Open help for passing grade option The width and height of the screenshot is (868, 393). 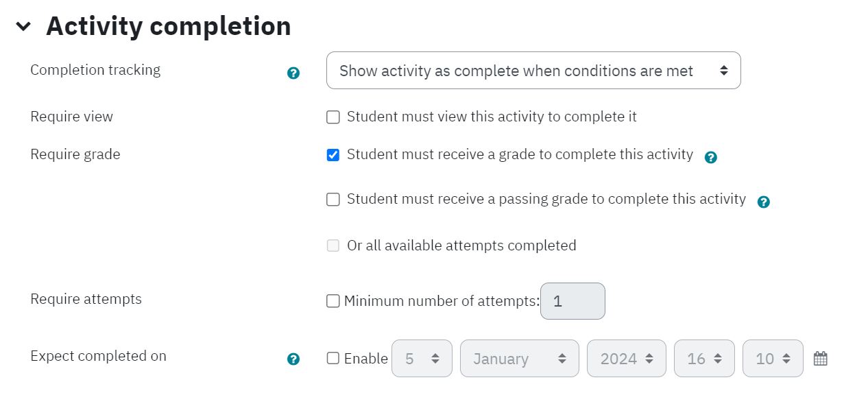pos(763,202)
